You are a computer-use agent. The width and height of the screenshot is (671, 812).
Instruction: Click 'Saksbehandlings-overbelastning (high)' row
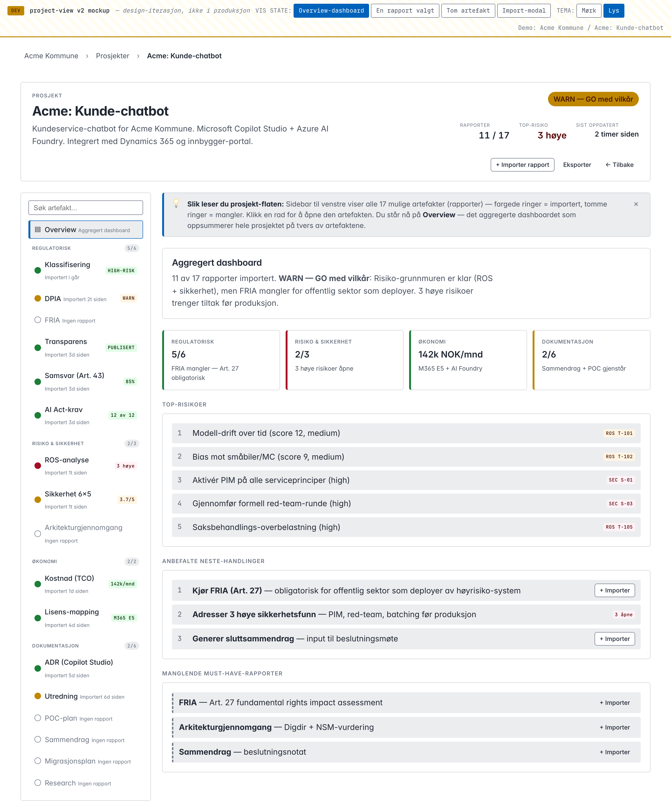point(406,527)
